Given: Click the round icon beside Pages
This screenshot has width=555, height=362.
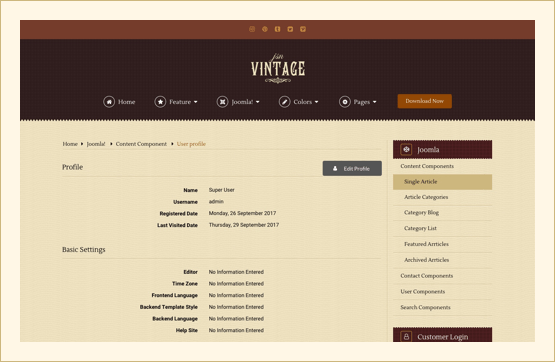Looking at the screenshot, I should 344,102.
